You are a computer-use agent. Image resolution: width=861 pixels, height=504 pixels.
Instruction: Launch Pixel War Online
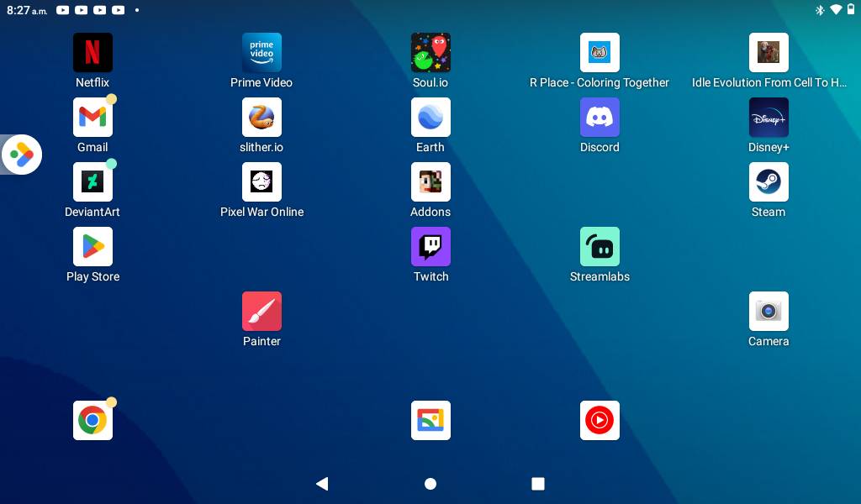[262, 182]
